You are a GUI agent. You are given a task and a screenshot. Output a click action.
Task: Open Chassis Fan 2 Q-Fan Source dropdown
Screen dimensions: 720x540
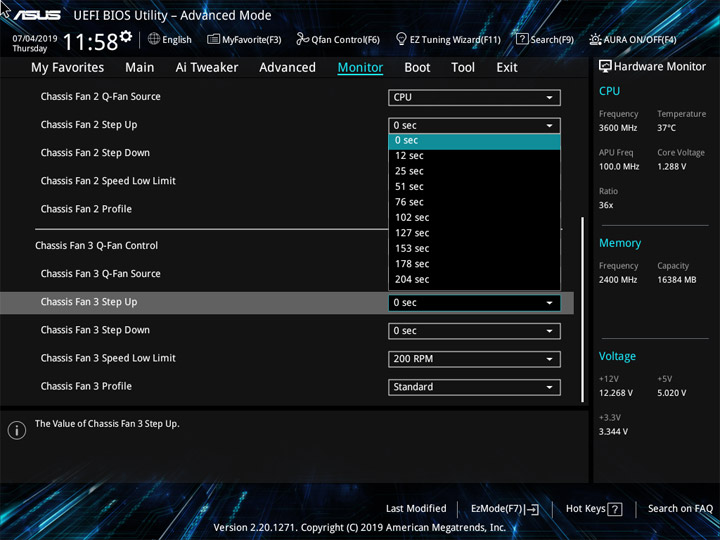pyautogui.click(x=474, y=97)
